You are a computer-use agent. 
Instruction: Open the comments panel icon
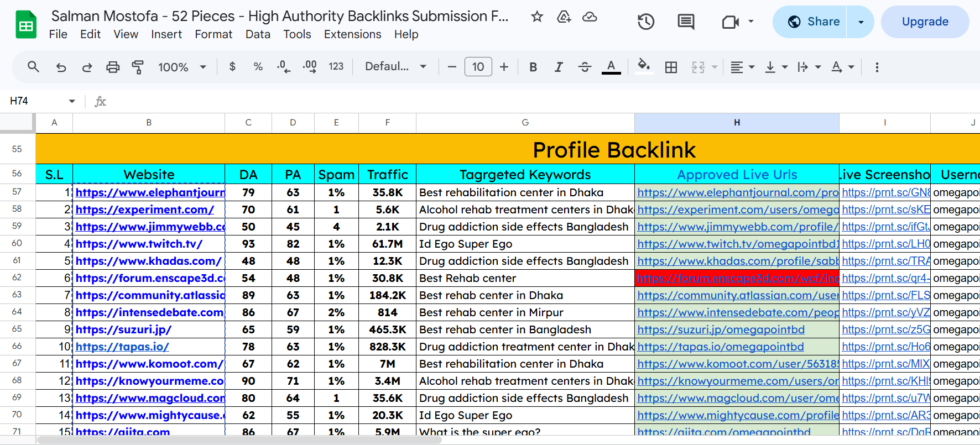[686, 22]
